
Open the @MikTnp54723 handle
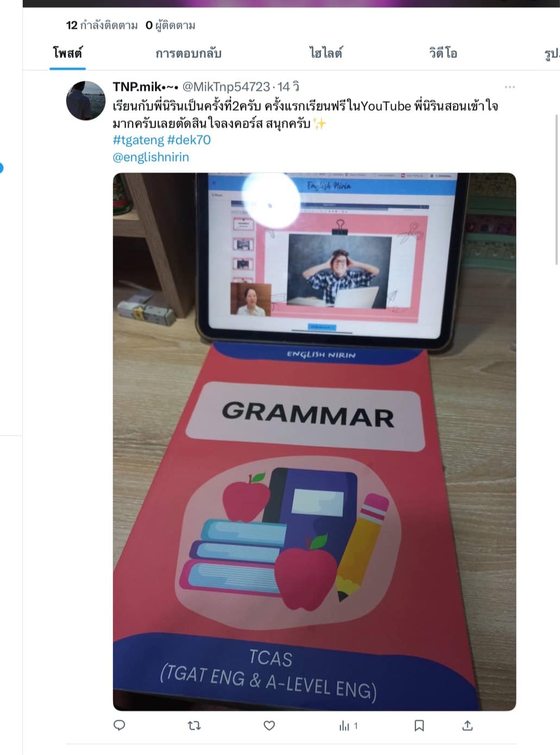click(x=226, y=86)
